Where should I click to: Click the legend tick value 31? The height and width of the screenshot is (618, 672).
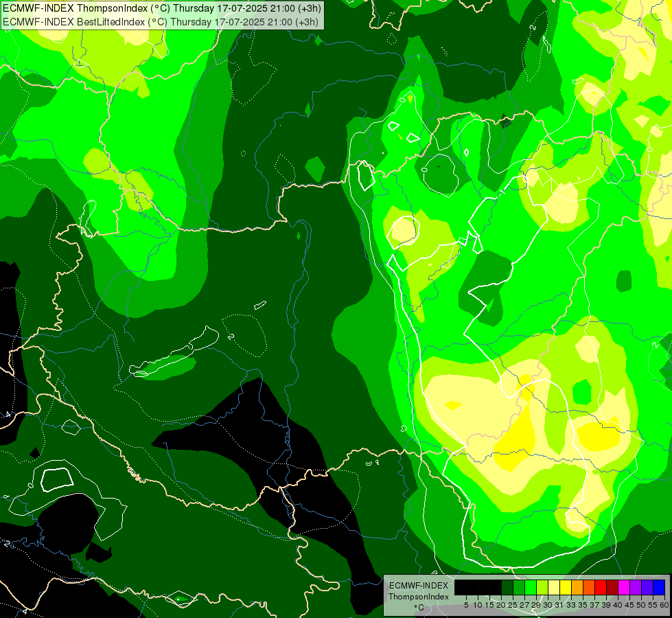[x=559, y=605]
